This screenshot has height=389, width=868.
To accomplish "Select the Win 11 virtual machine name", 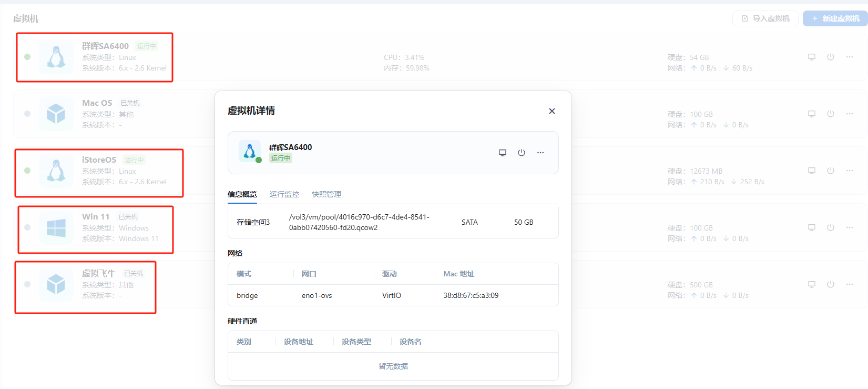I will tap(96, 217).
